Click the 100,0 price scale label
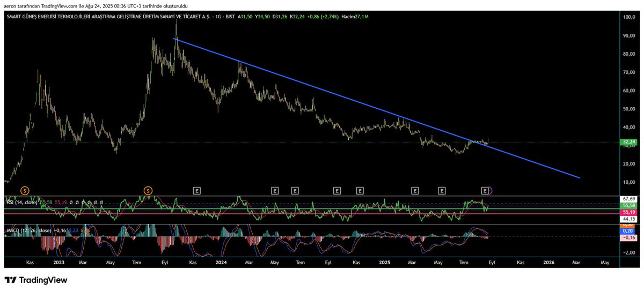The image size is (644, 292). [630, 17]
